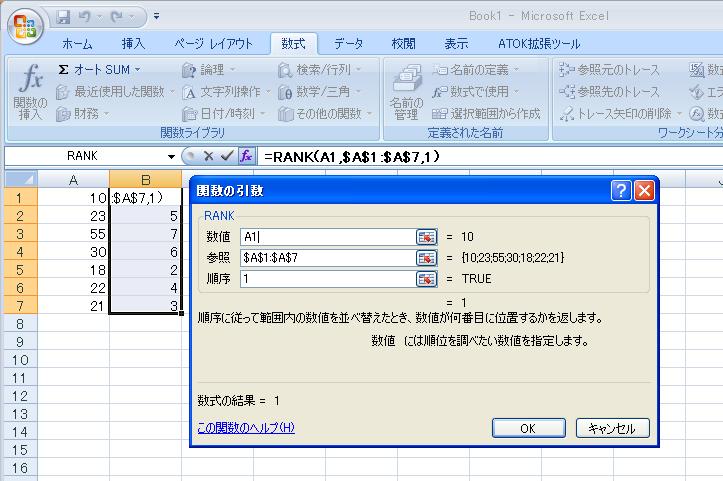Switch to the ページ レイアウト tab

(213, 44)
